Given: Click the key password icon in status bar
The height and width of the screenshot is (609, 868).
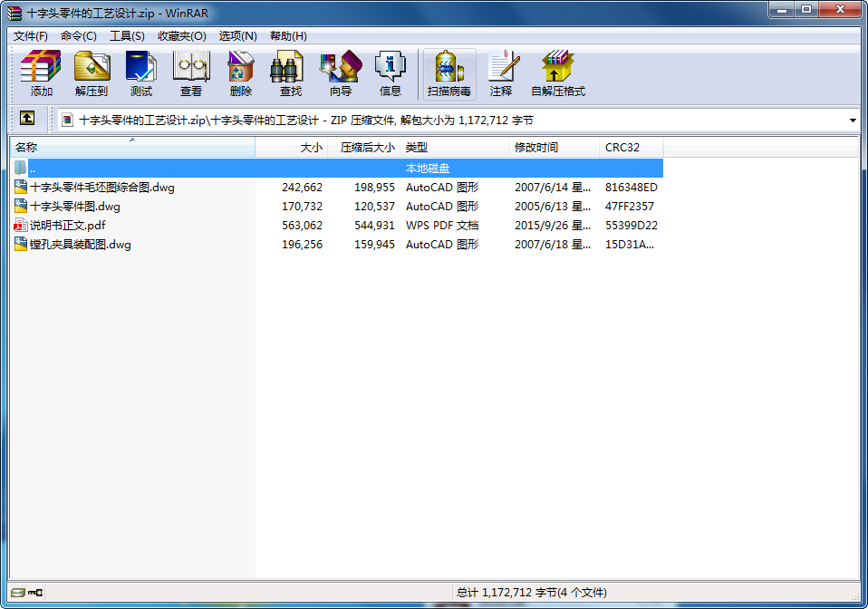Looking at the screenshot, I should (35, 593).
